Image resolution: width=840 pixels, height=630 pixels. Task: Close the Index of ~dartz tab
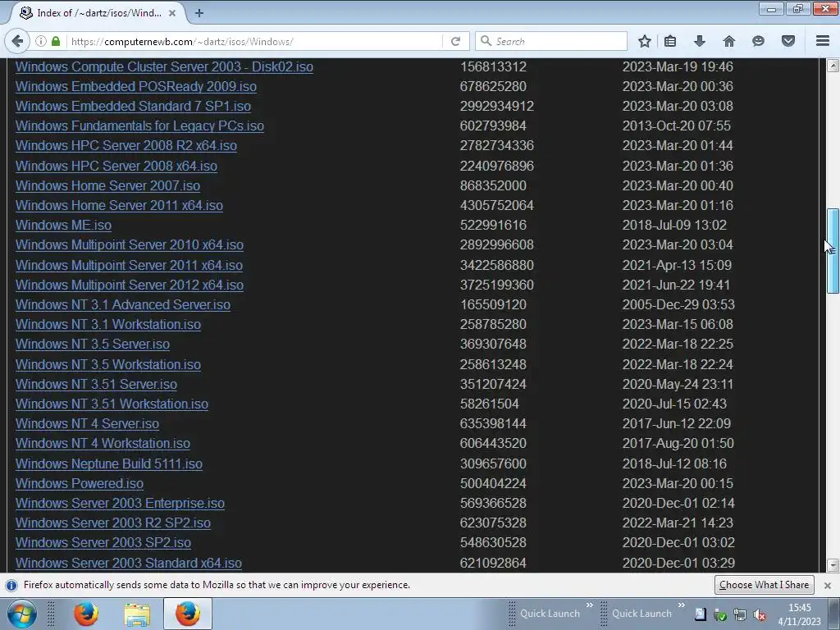172,13
